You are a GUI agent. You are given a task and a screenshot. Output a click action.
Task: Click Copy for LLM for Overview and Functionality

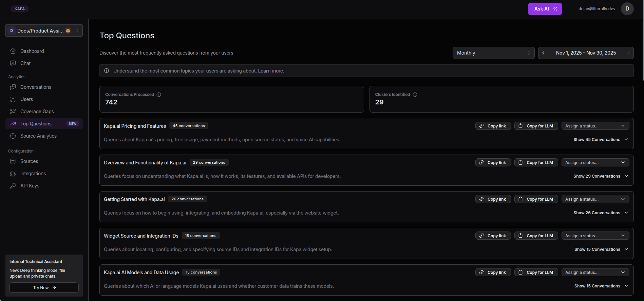point(536,162)
